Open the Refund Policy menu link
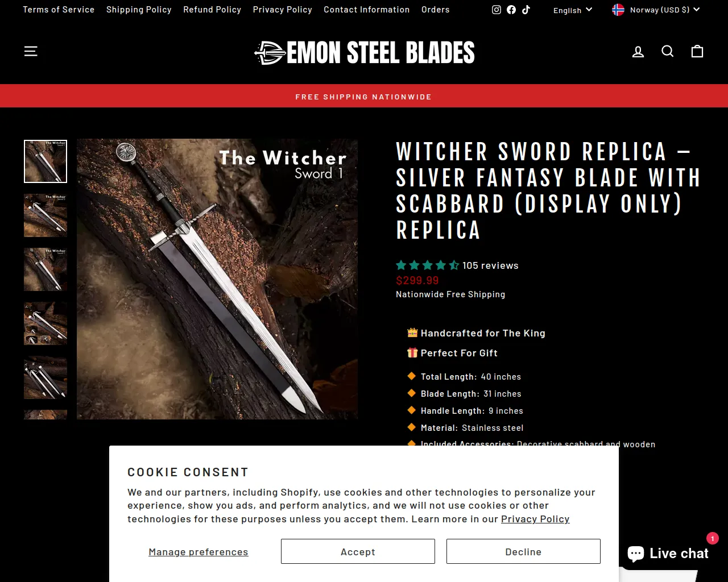The height and width of the screenshot is (582, 728). tap(212, 10)
